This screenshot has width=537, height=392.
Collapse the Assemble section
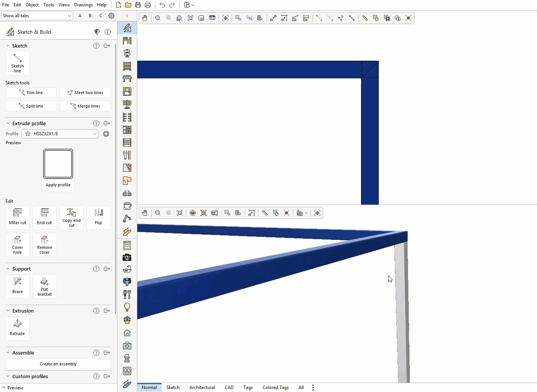point(8,353)
